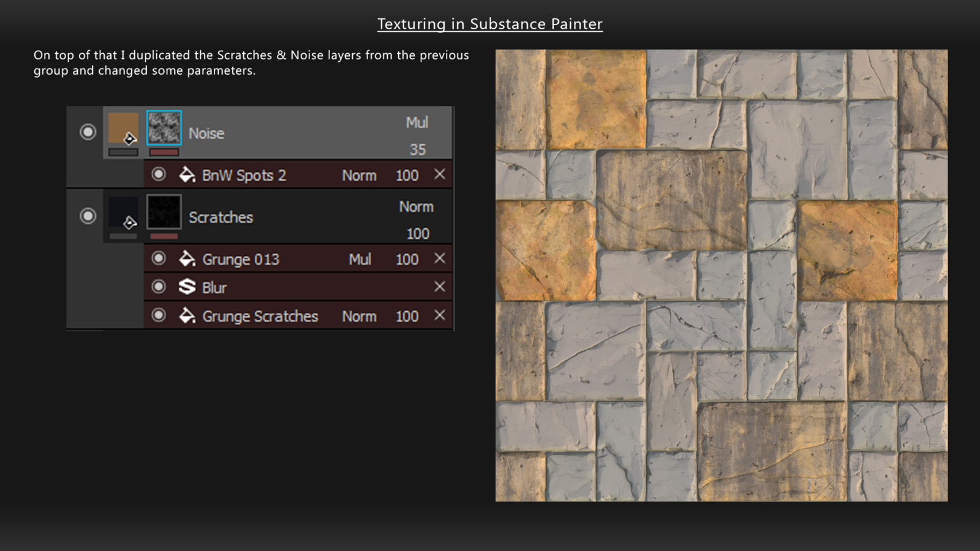Remove the BnW Spots 2 effect
Screen dimensions: 980x551
pyautogui.click(x=440, y=174)
